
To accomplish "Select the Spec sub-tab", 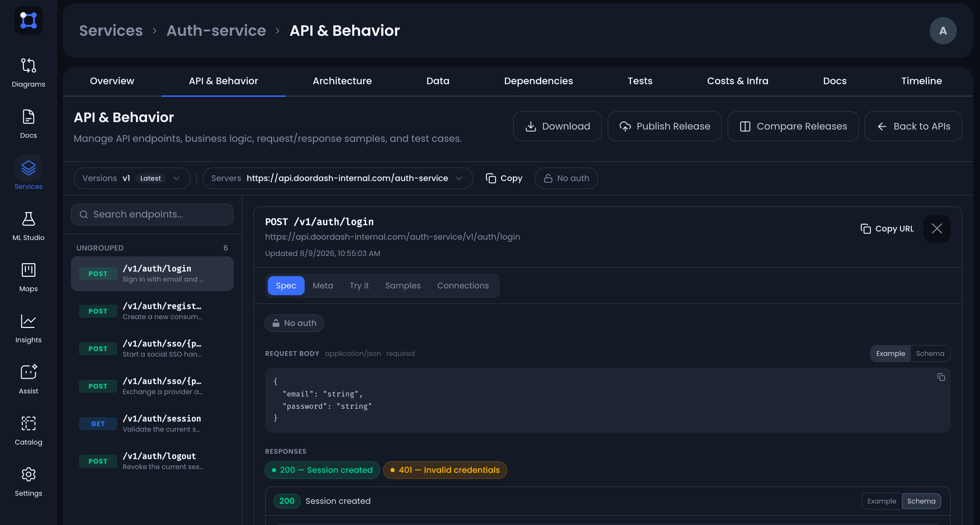I will click(x=286, y=286).
